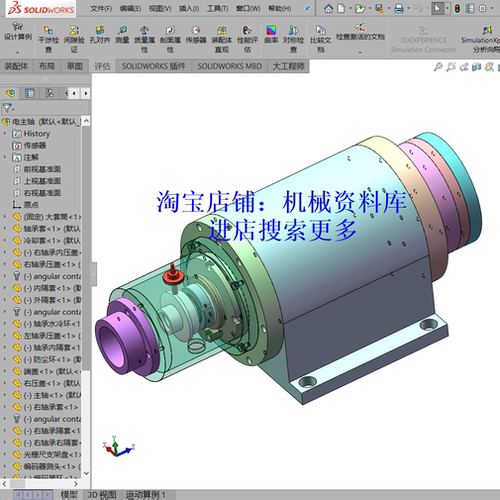500x500 pixels.
Task: Open the 文件(F) menu
Action: coord(101,9)
